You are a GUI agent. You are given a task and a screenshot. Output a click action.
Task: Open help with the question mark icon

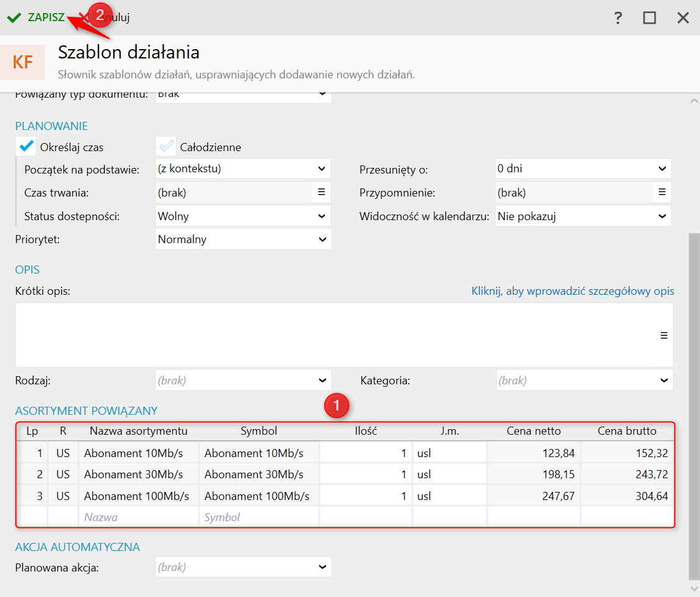(x=618, y=17)
